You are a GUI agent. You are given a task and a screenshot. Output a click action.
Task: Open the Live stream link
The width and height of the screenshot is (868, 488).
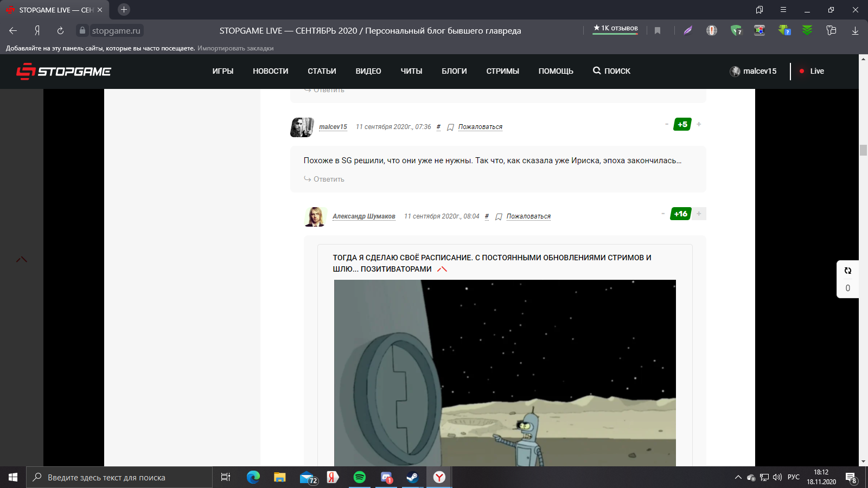tap(812, 71)
